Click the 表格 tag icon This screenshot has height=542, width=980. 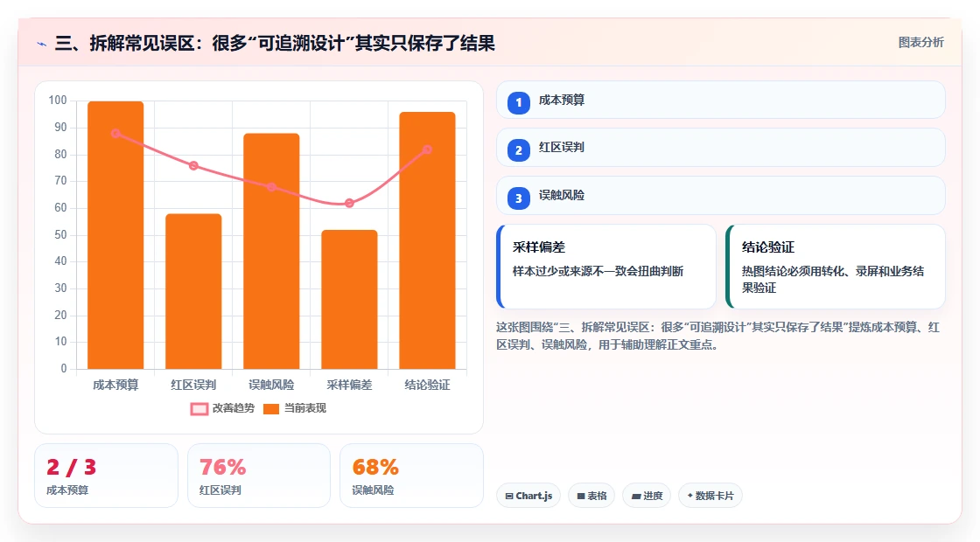point(581,496)
